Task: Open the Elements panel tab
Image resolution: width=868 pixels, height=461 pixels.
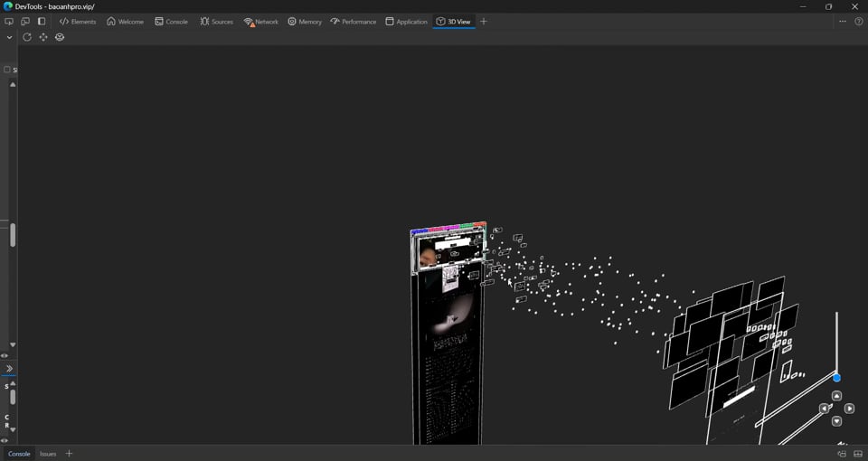Action: [x=78, y=22]
